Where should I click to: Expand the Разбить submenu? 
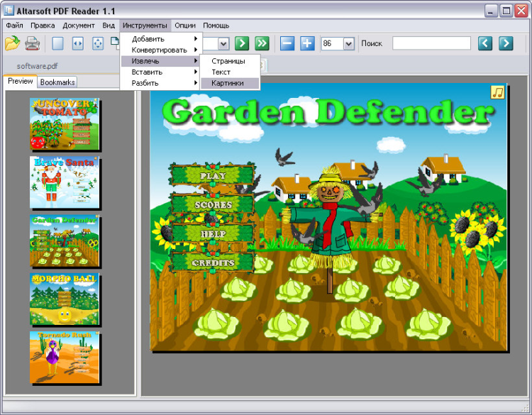[160, 83]
